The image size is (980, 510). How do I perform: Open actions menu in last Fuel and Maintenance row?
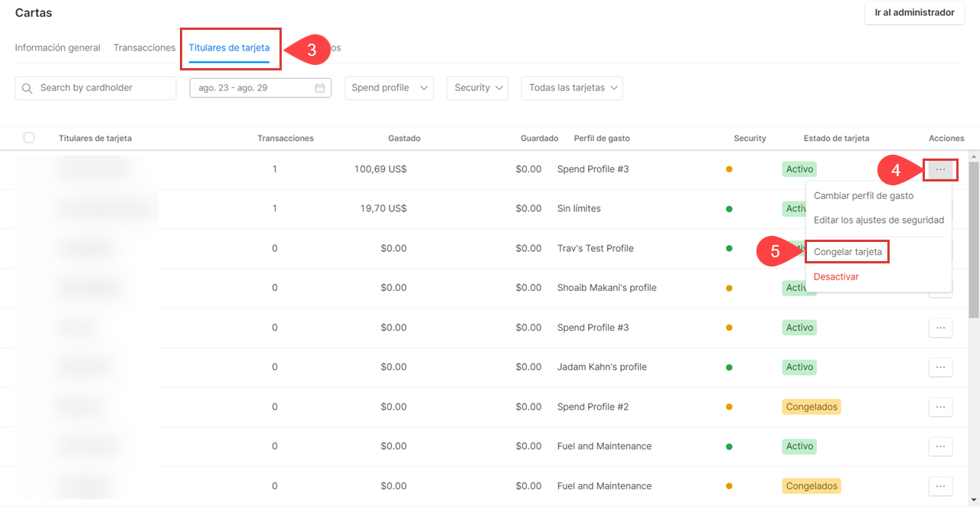[940, 485]
